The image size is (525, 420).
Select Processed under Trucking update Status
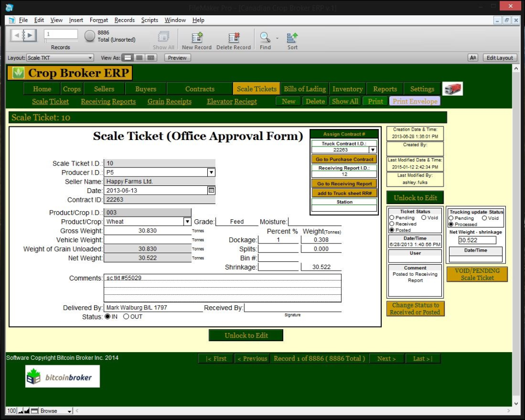pos(451,224)
